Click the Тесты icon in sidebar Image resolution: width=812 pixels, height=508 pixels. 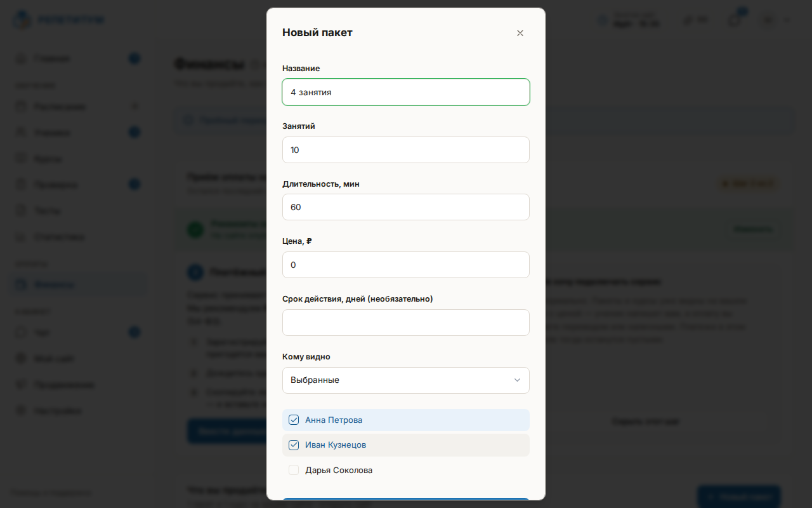point(21,210)
